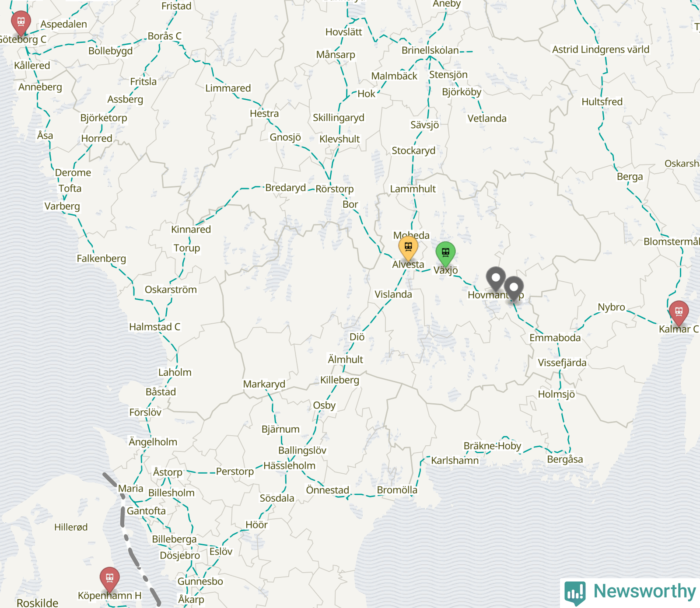700x608 pixels.
Task: Click the Emmaboda station label
Action: coord(555,338)
